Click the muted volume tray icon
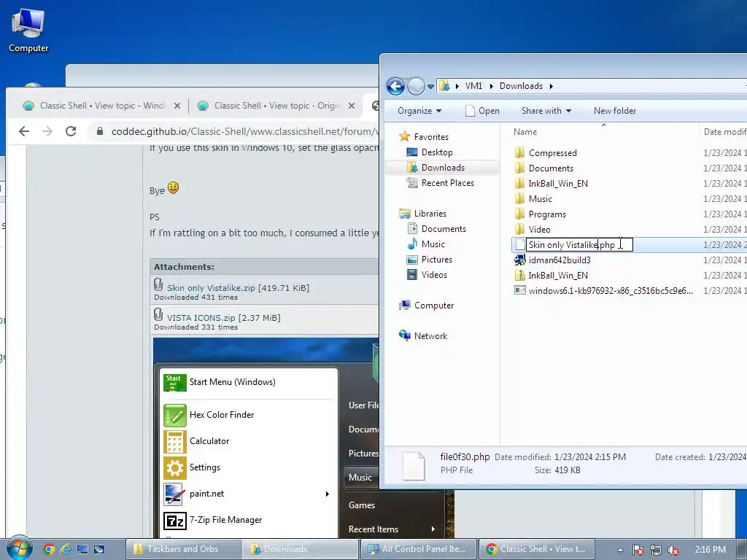Viewport: 747px width, 560px height. click(673, 550)
